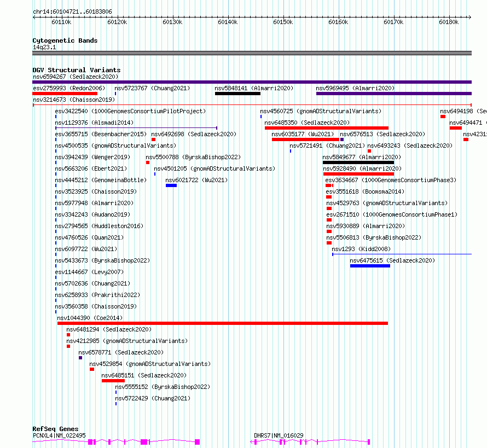
Task: Click nsv4212985 (gnomADStructuralVariants) label
Action: click(127, 341)
